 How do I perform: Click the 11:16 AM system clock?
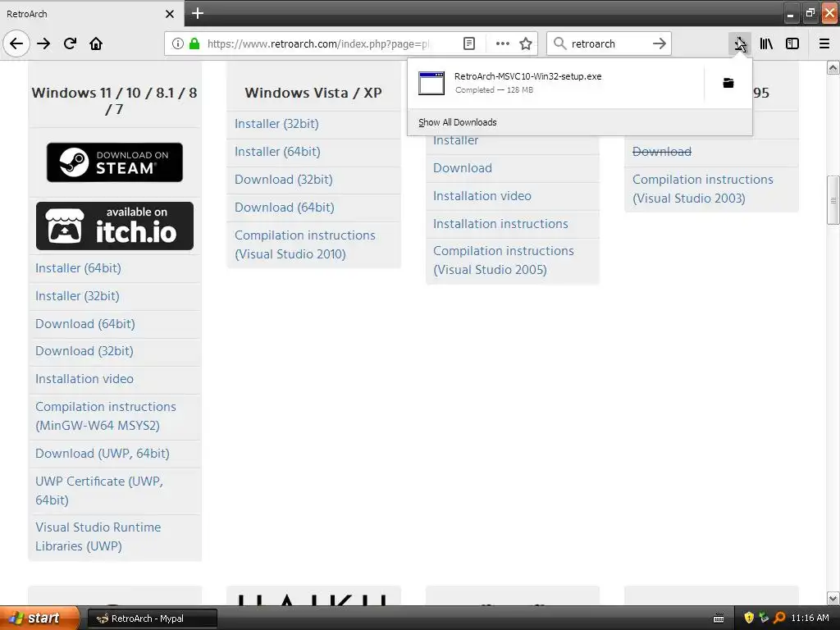pos(810,619)
